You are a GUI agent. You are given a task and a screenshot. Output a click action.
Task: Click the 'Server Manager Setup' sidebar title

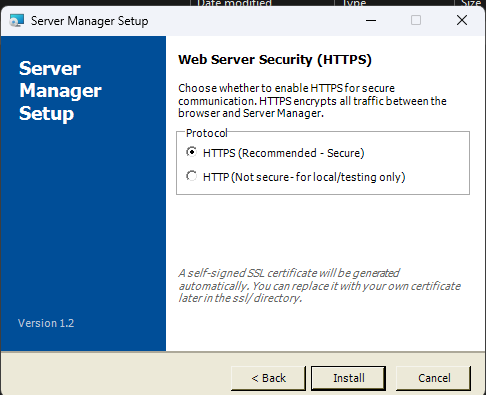pos(60,91)
